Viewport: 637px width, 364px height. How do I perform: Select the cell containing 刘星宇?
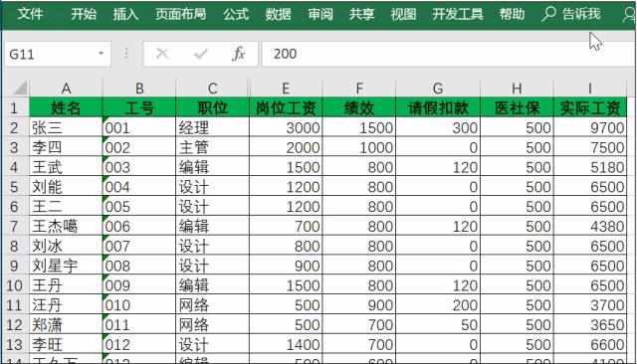(66, 266)
